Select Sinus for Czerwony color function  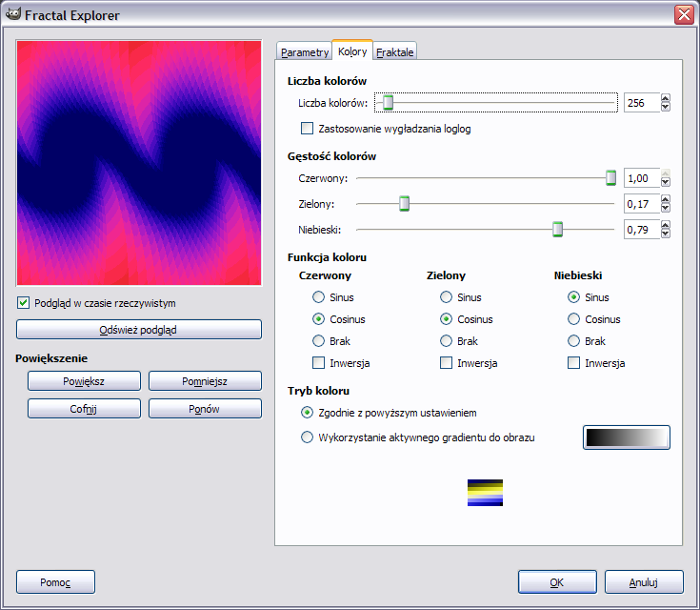click(x=319, y=297)
